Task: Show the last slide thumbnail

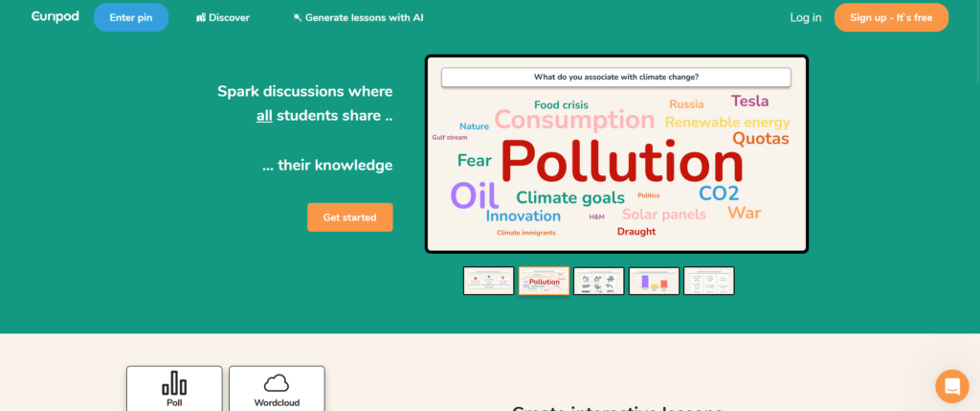Action: [709, 281]
